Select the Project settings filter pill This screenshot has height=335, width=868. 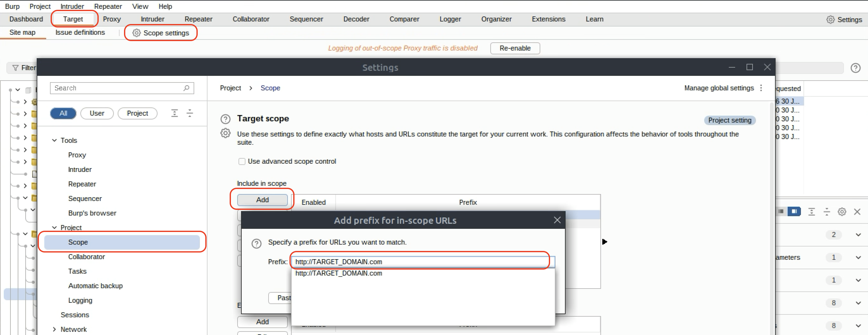tap(138, 113)
